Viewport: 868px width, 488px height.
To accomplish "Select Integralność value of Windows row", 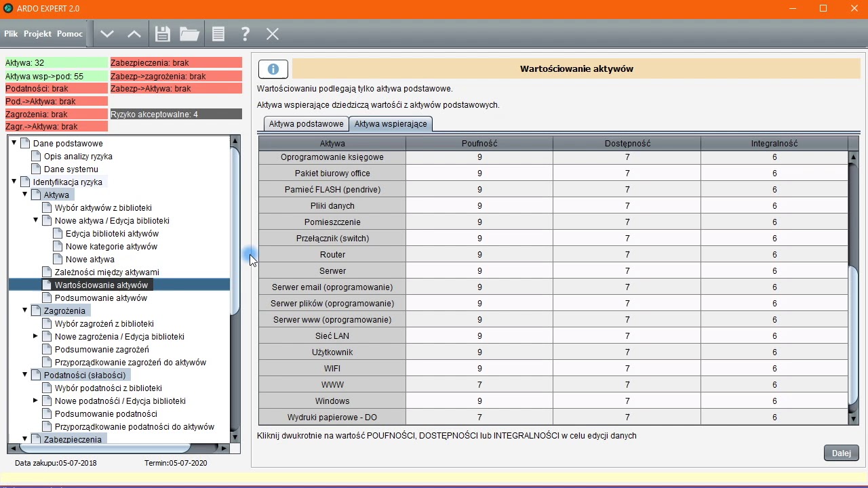I will [x=774, y=401].
